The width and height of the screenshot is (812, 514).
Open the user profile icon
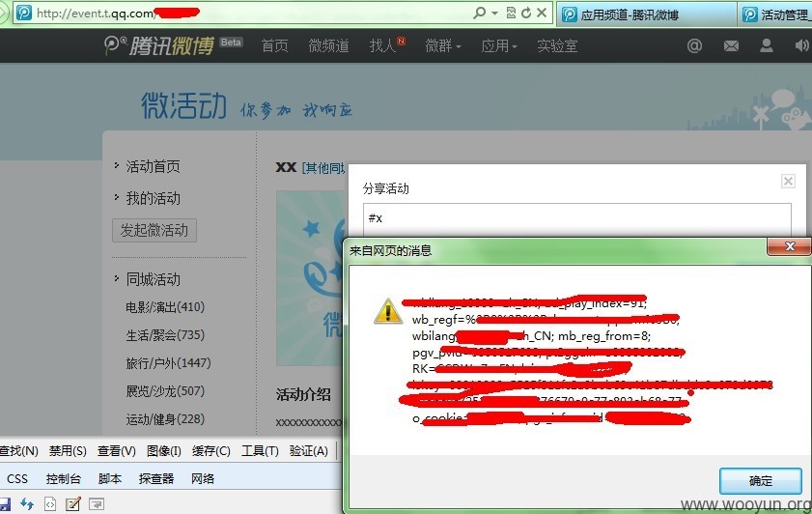(x=767, y=45)
